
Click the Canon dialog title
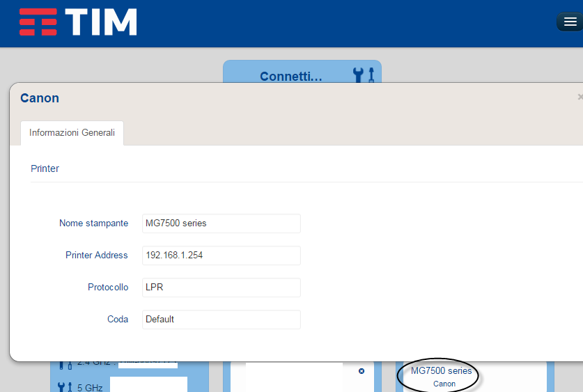[x=40, y=98]
